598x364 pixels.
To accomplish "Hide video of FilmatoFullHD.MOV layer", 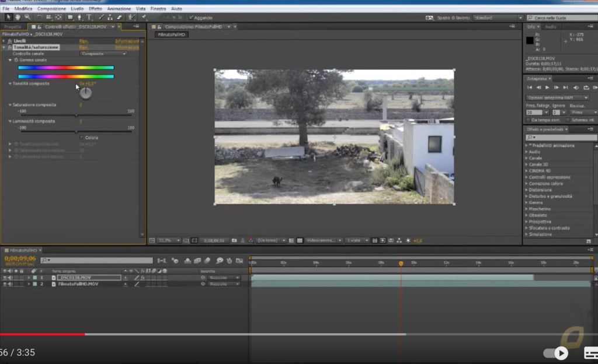I will (x=5, y=284).
